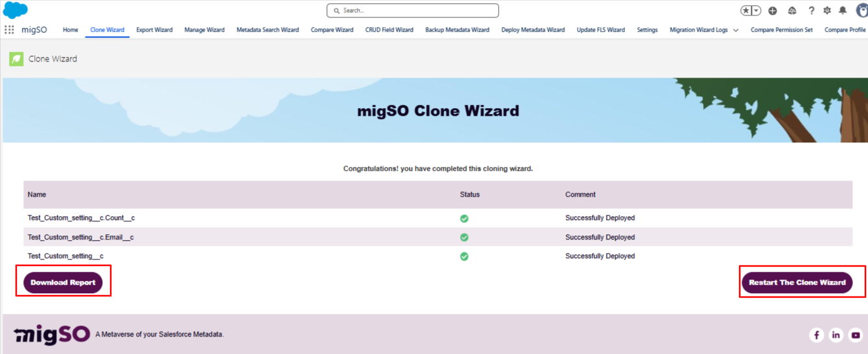868x354 pixels.
Task: Open Compare Permission Set tab
Action: coord(782,30)
